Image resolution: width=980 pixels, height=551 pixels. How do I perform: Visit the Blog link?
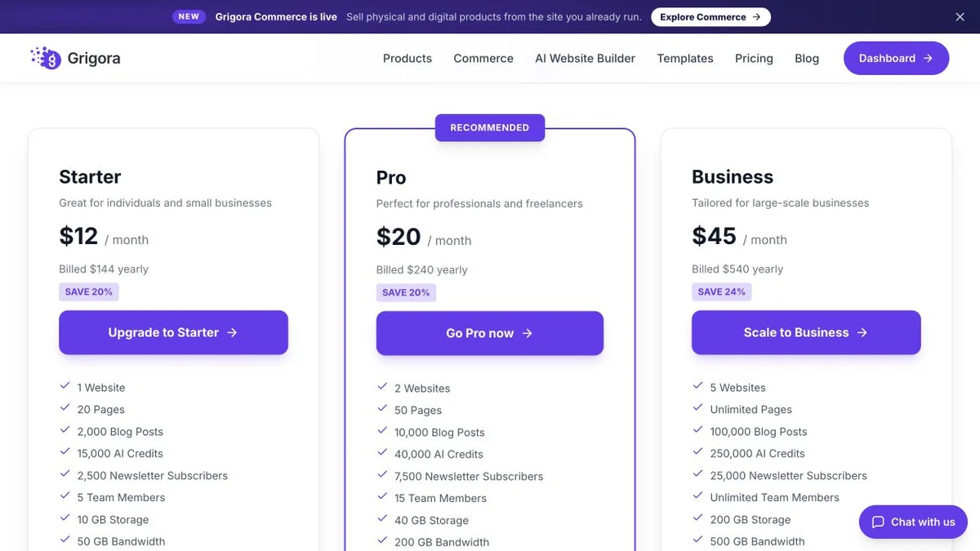(x=807, y=59)
